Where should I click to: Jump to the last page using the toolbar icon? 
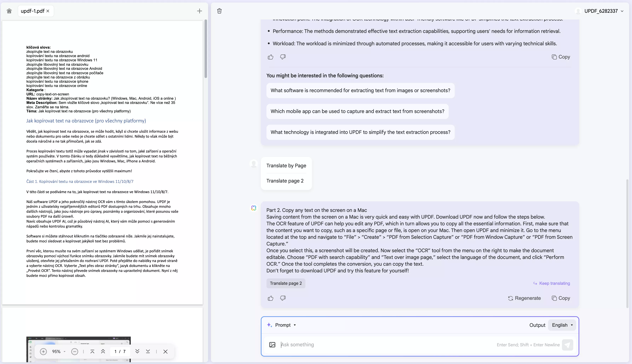148,351
